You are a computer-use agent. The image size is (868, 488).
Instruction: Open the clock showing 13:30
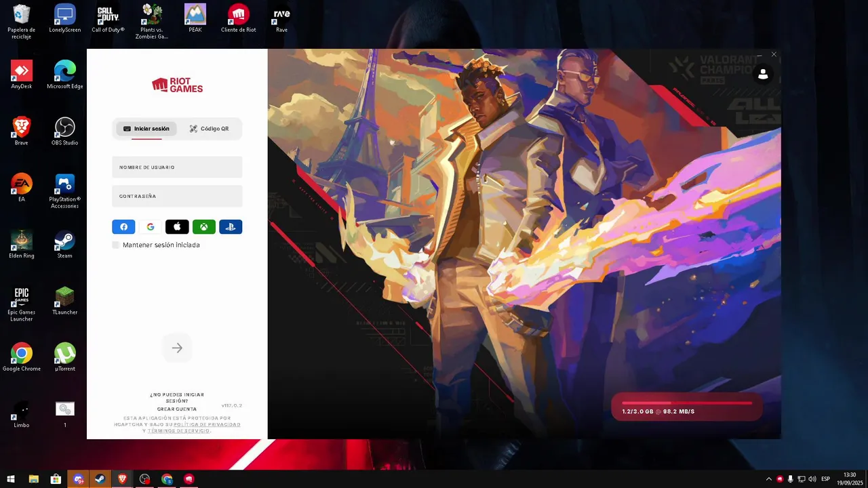[850, 479]
